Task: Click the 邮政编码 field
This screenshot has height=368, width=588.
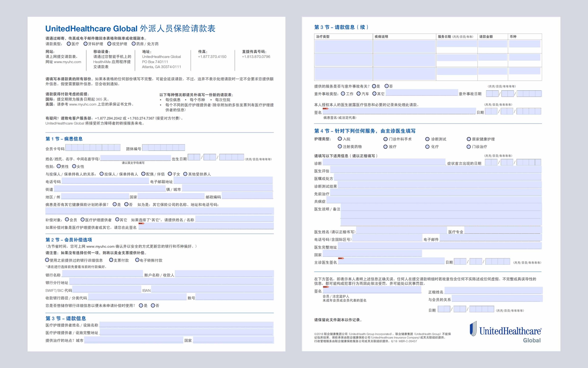Action: click(x=247, y=196)
